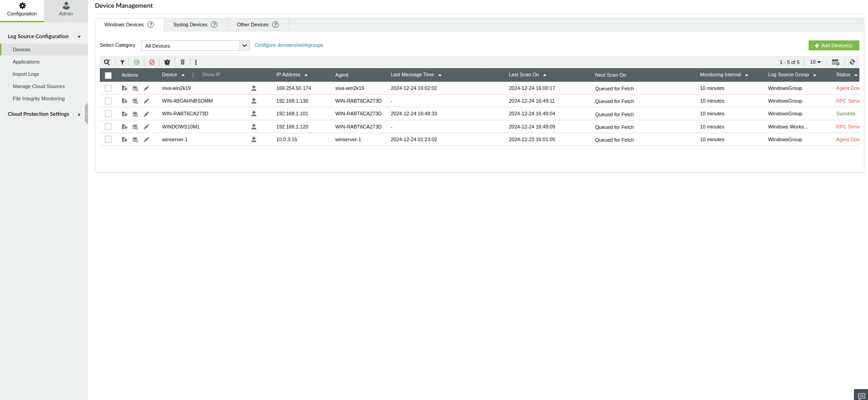Click the help icon beside Windows Devices

[151, 25]
